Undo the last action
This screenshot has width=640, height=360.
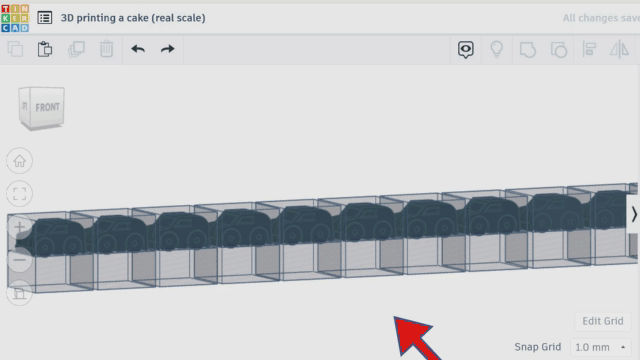click(138, 49)
